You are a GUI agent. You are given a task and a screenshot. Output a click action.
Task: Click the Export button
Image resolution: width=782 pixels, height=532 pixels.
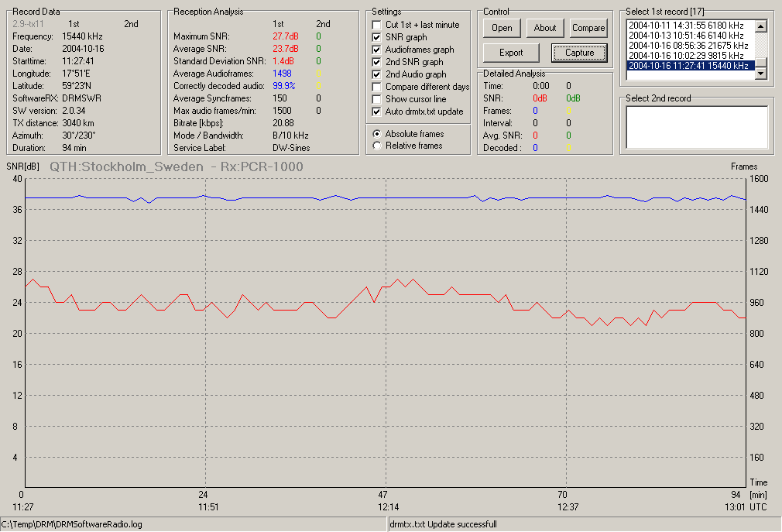[x=511, y=53]
